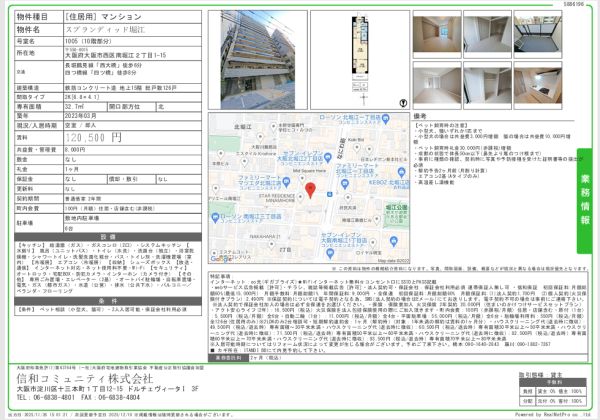Click the NAKAHARA 21 map pin

(x=271, y=245)
